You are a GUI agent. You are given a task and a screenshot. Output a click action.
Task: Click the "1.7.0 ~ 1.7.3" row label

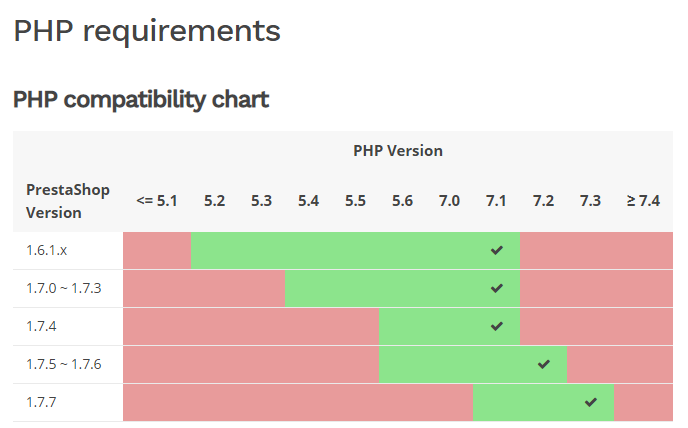(64, 288)
